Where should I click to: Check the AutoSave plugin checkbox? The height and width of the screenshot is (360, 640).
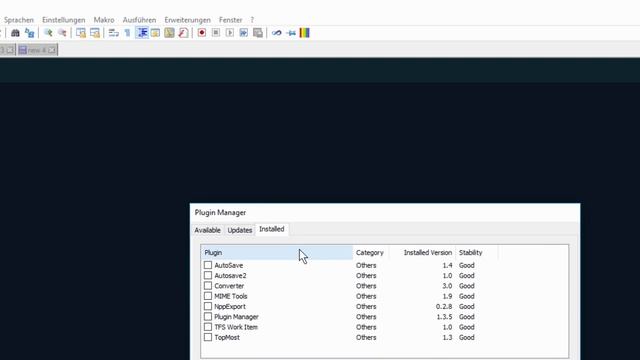point(208,265)
